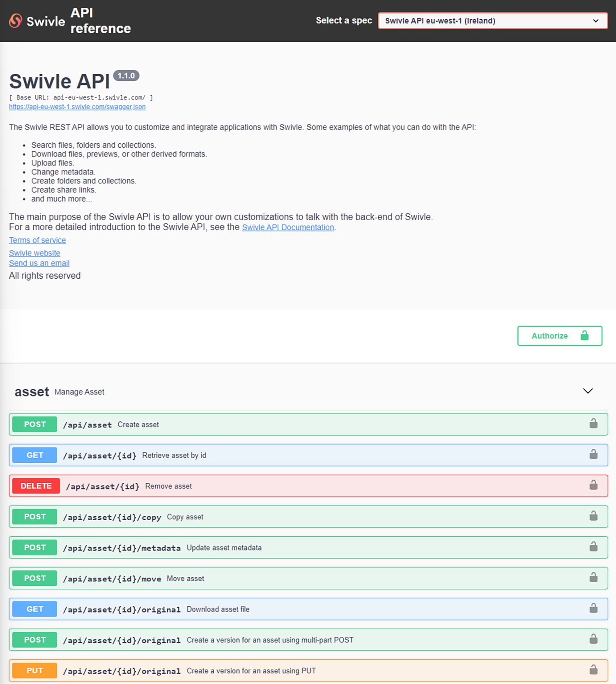Click the Swivle API page title

[x=60, y=81]
